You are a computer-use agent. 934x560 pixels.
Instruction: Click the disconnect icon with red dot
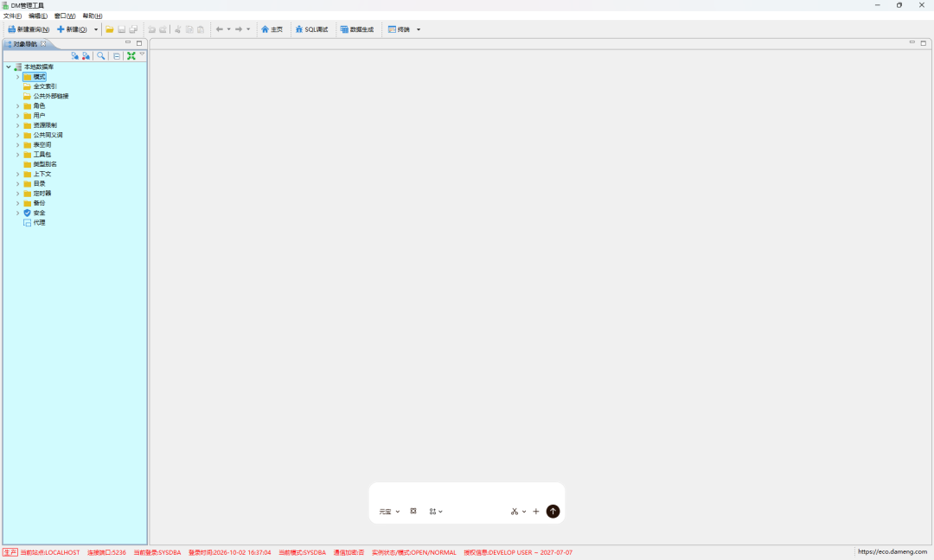tap(86, 56)
